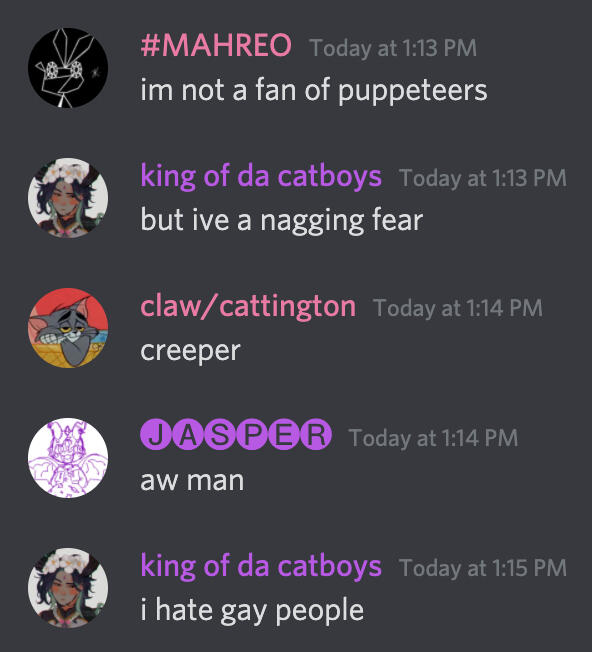This screenshot has height=652, width=592.
Task: Select the 'im not a fan of puppeteers' message
Action: click(314, 90)
